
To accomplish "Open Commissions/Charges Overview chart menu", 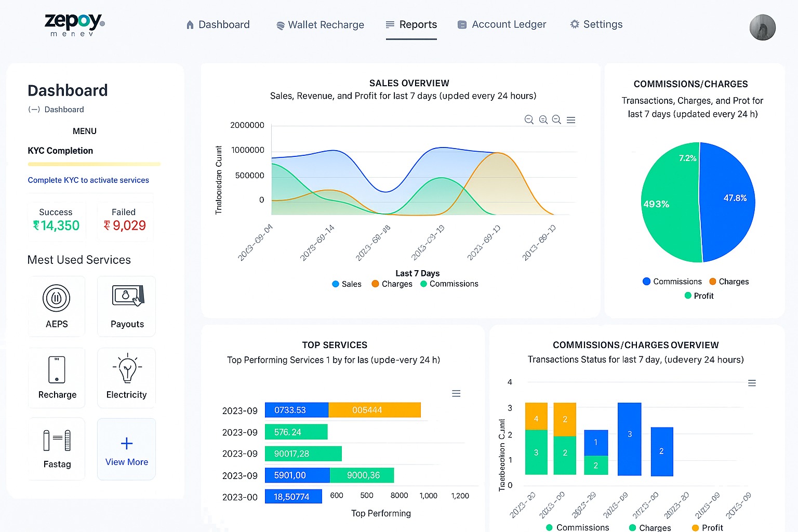I will [752, 383].
